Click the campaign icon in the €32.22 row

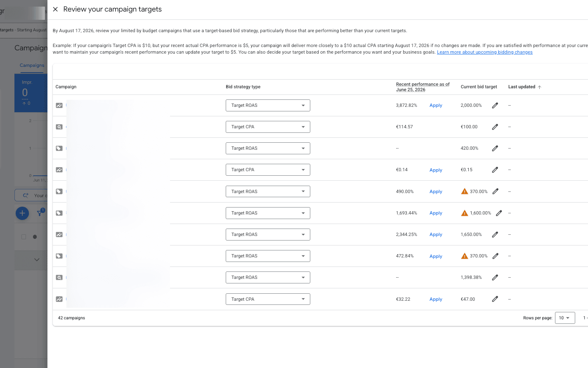(59, 299)
